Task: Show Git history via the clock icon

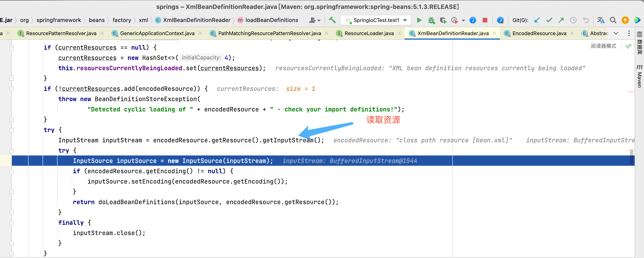Action: 573,20
